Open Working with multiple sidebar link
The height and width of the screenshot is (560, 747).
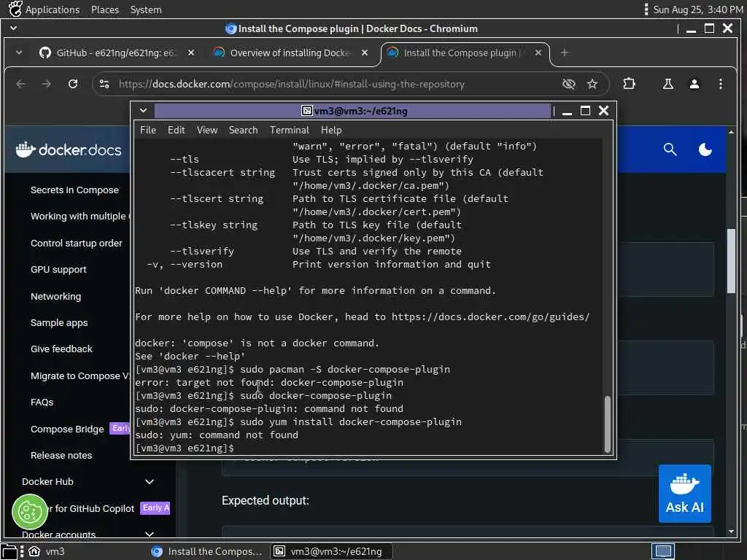coord(80,216)
